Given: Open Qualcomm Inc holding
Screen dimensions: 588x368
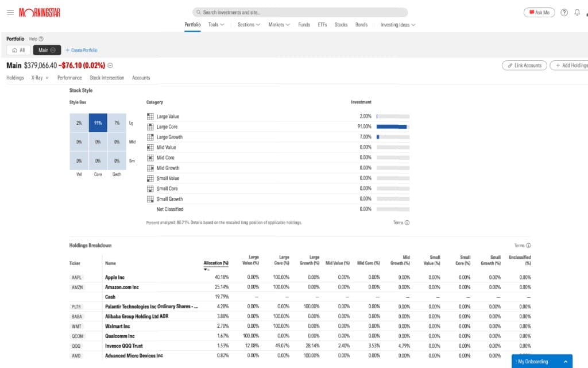Looking at the screenshot, I should [x=119, y=336].
